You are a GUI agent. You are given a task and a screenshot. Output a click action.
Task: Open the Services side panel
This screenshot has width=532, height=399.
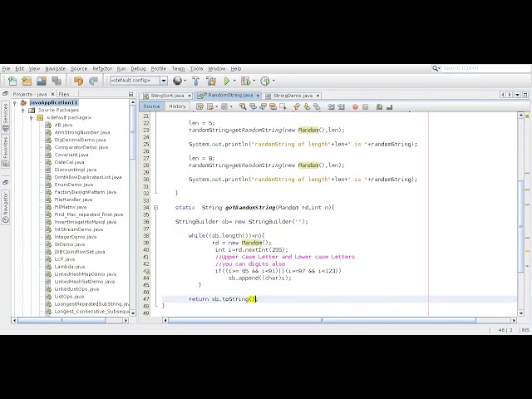click(5, 118)
